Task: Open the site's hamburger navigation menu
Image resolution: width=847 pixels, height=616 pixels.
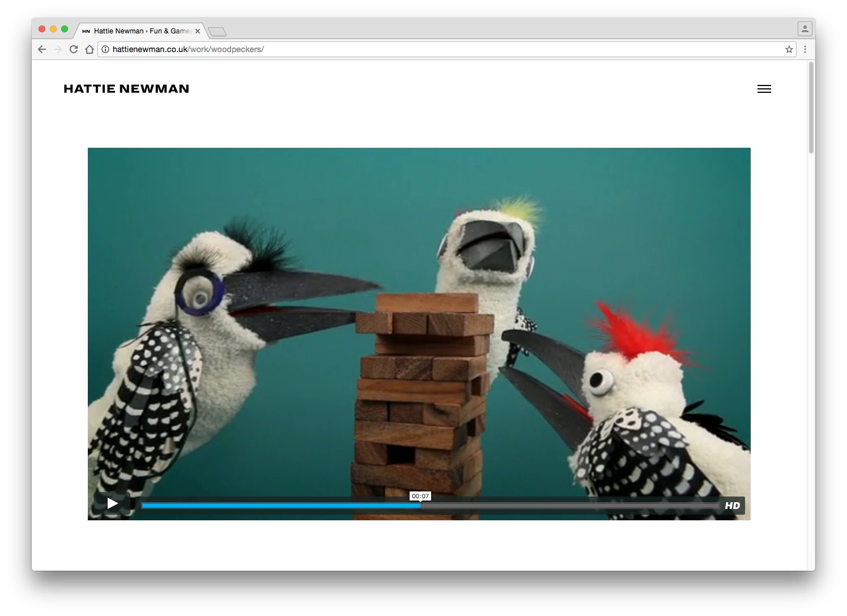Action: (x=764, y=89)
